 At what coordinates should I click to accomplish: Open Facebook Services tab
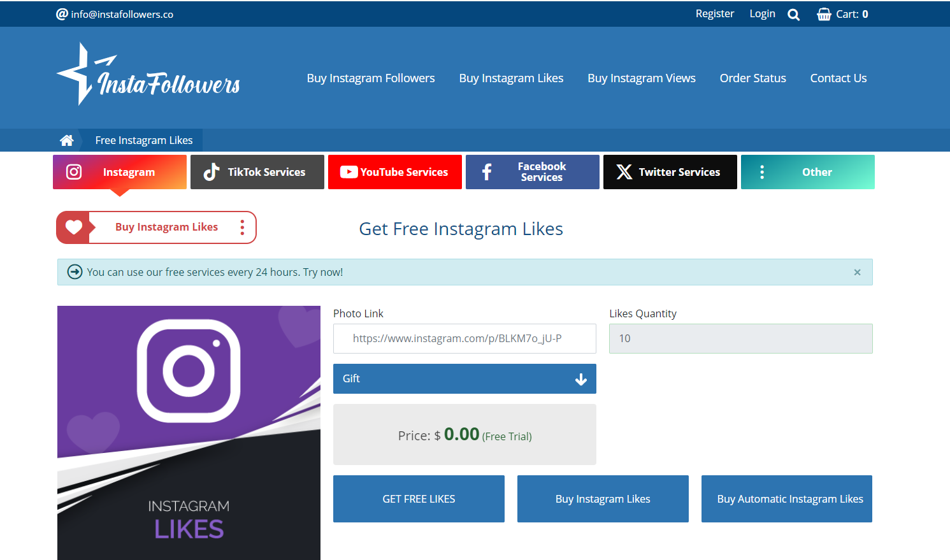(533, 172)
